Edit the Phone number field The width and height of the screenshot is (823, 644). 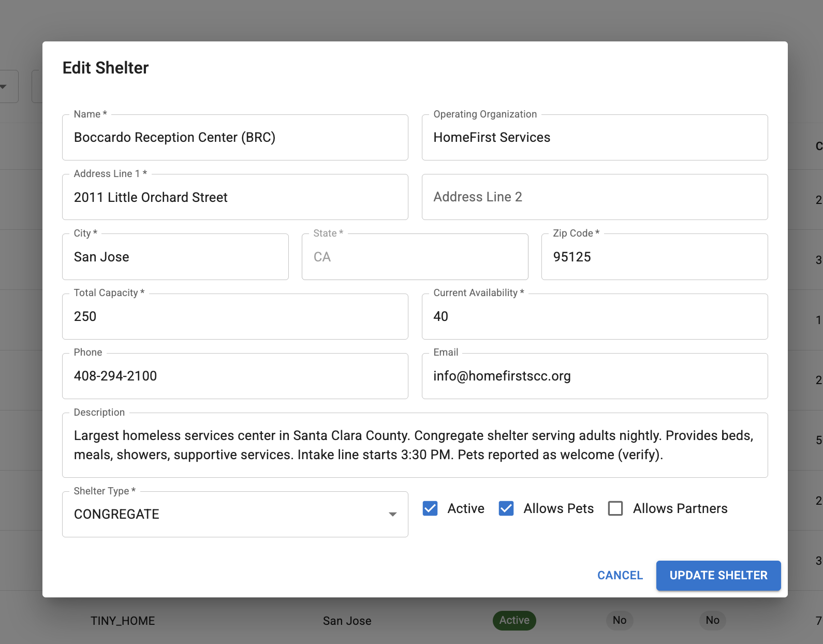point(235,376)
